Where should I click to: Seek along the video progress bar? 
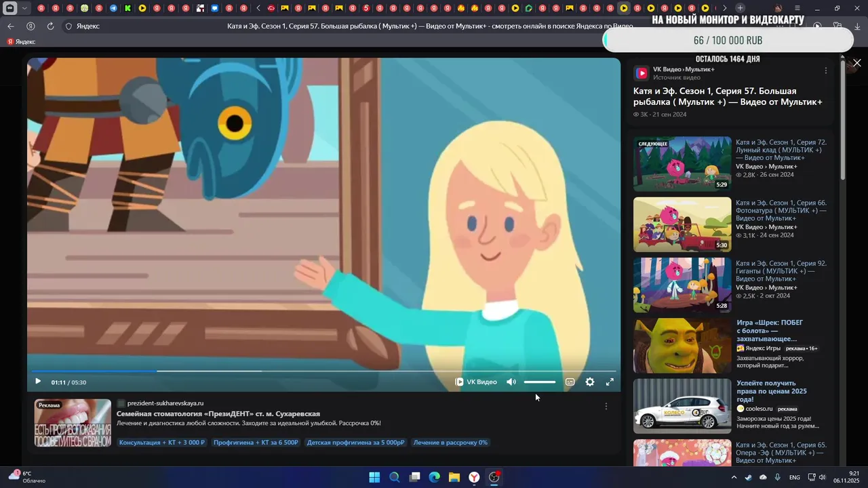323,371
